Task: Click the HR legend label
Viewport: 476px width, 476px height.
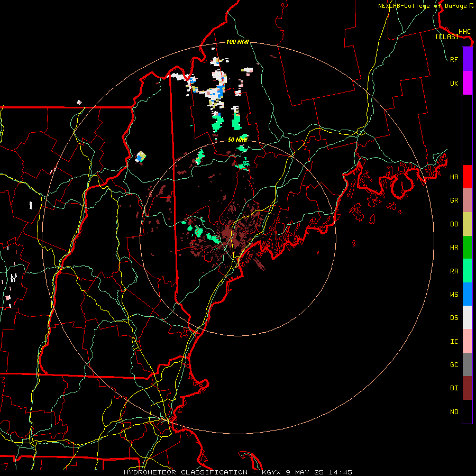Action: (x=454, y=248)
